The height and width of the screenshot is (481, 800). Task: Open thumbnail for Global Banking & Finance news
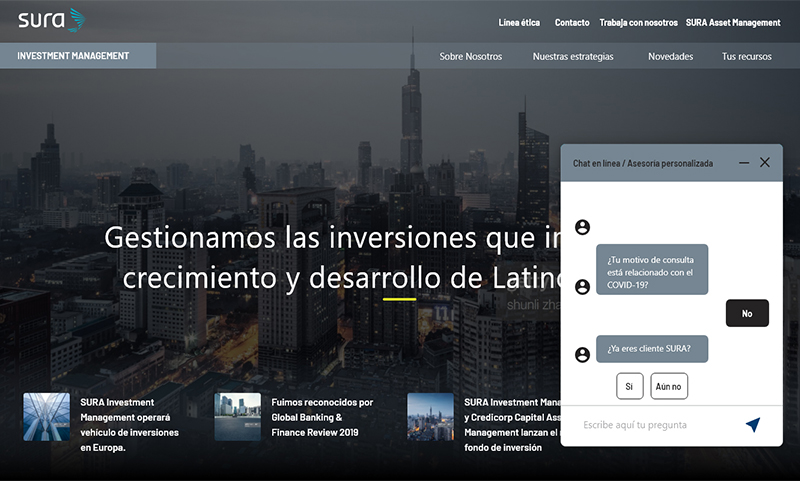(x=237, y=416)
